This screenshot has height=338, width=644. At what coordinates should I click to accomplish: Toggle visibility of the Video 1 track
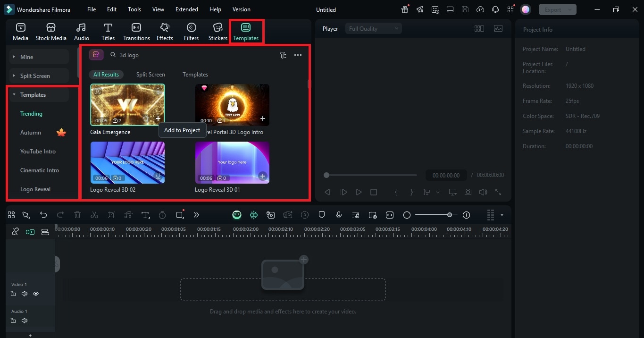[x=35, y=294]
